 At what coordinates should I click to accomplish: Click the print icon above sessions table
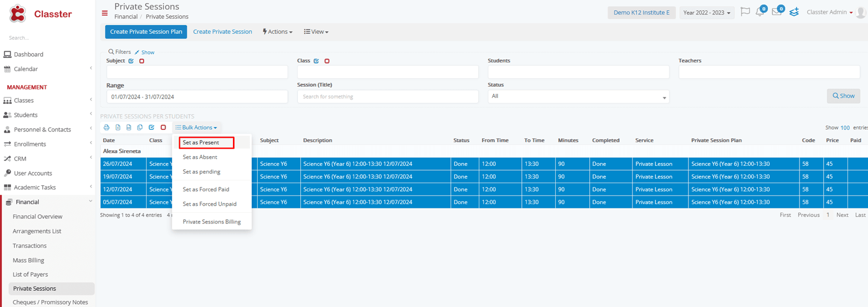pos(107,128)
